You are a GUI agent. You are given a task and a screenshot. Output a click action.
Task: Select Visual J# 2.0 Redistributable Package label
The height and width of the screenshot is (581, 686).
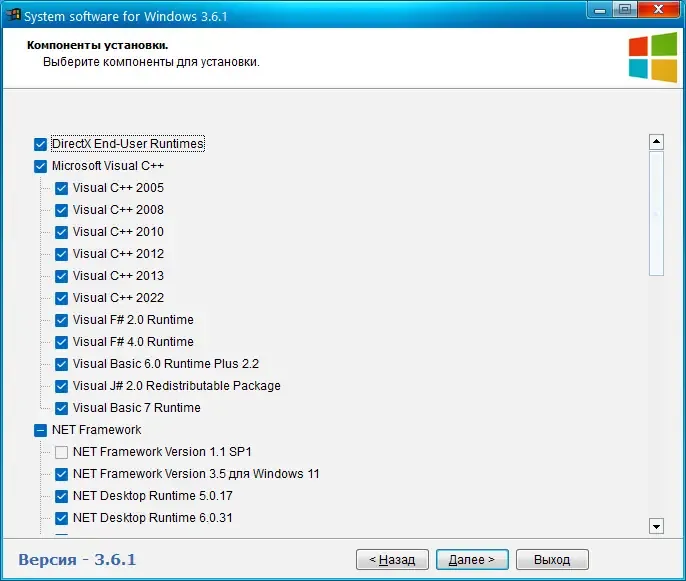tap(177, 386)
